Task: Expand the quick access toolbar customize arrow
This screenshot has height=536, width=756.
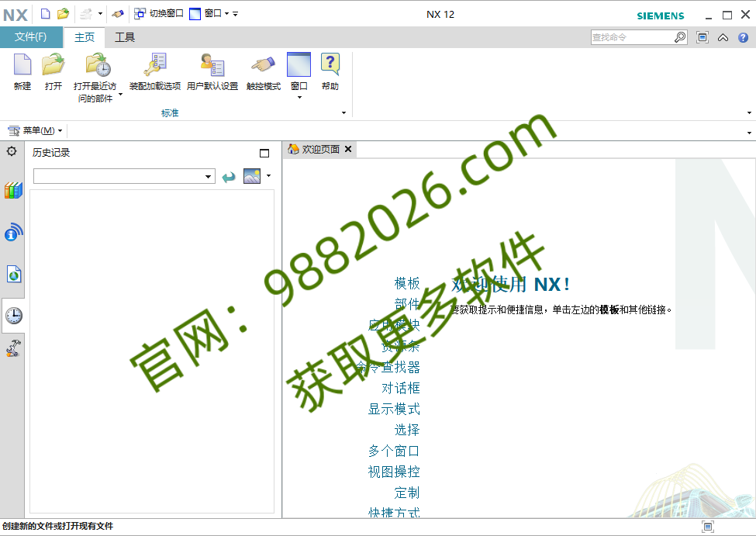Action: 235,14
